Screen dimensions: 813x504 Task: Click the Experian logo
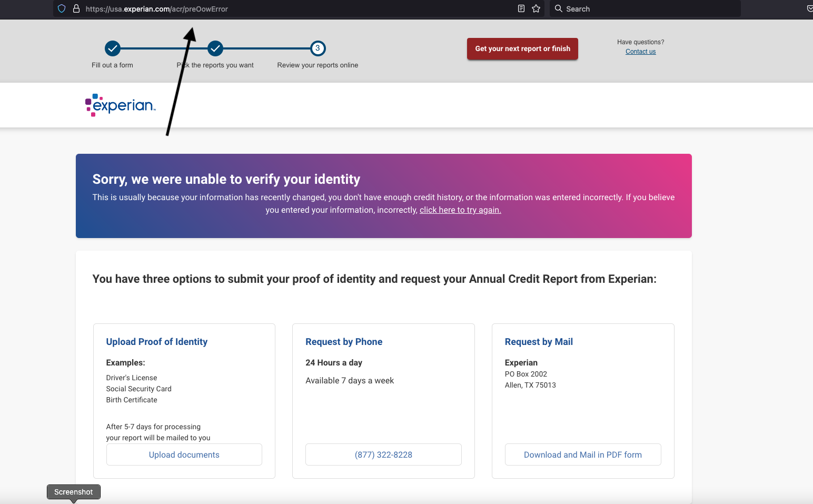[x=121, y=105]
